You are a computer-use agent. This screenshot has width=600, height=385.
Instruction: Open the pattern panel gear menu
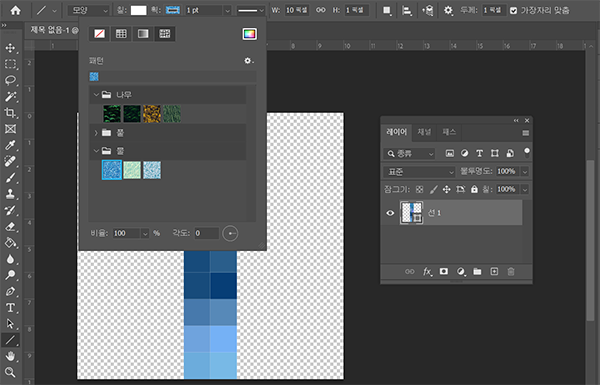point(249,61)
